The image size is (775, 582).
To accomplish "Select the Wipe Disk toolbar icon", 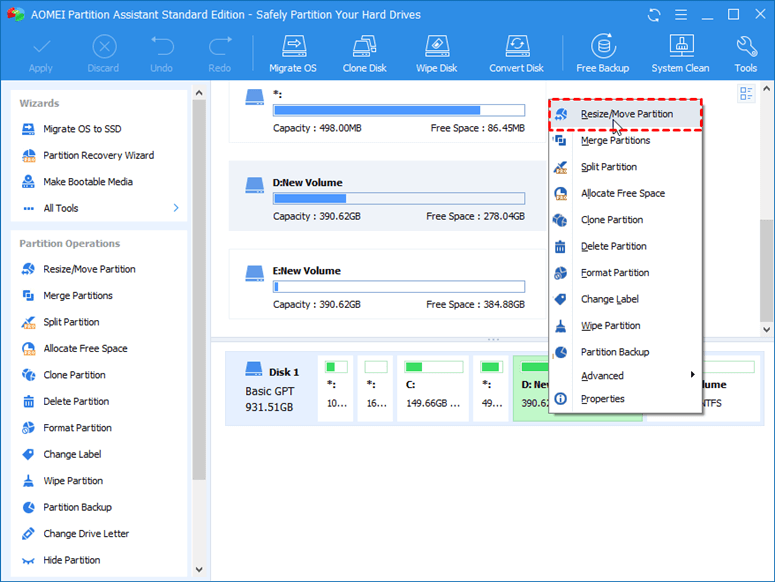I will tap(437, 47).
